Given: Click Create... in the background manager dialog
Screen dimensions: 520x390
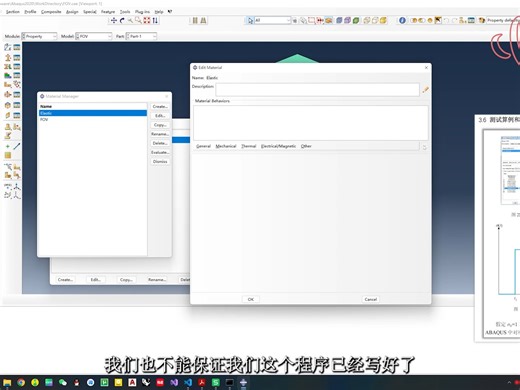Looking at the screenshot, I should click(65, 280).
